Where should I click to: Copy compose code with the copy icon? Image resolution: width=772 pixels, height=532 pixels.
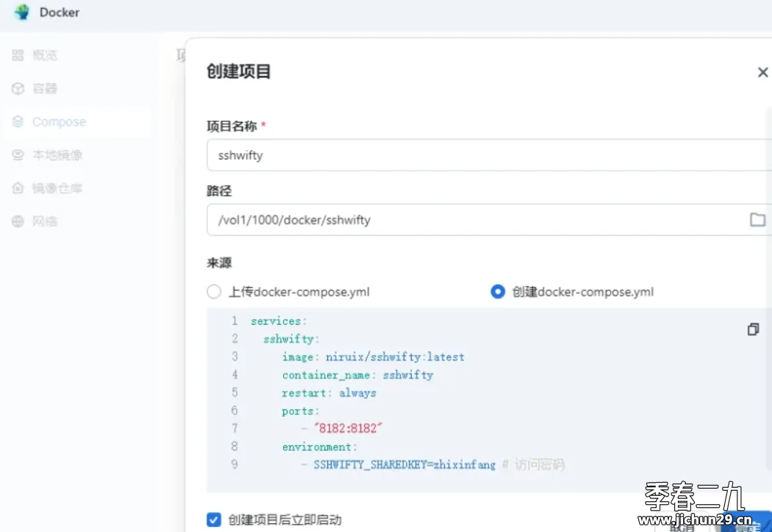(754, 329)
